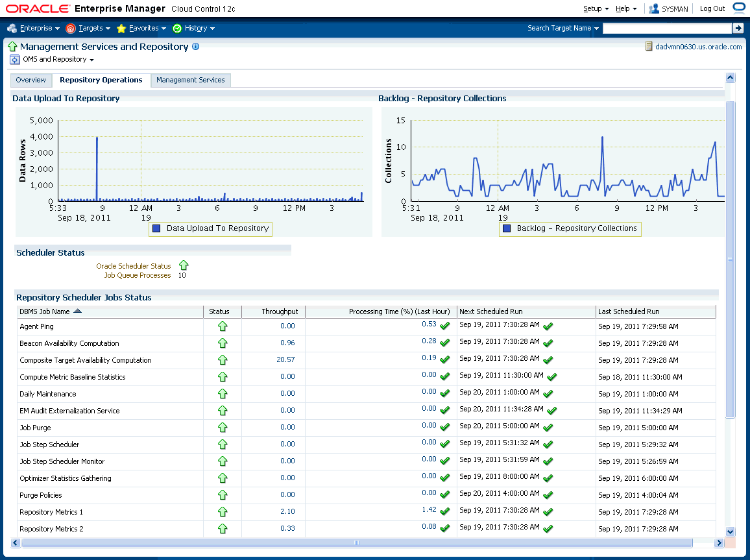Open the dadvmn0630.us.oracle.com host link
750x560 pixels.
click(x=698, y=47)
